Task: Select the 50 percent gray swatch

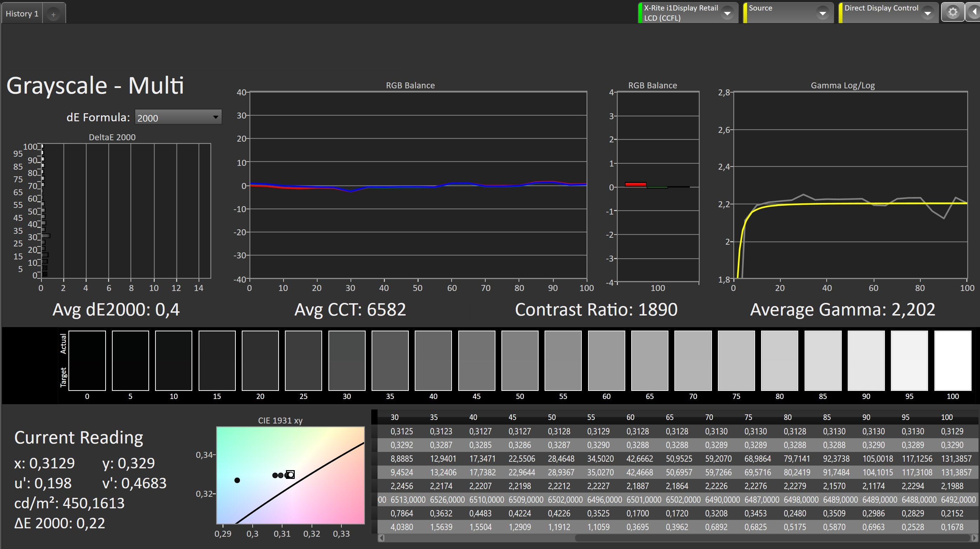Action: tap(520, 360)
